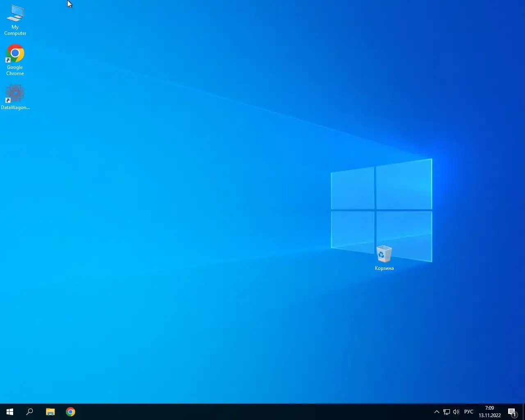
Task: Open network status tray icon
Action: 447,412
